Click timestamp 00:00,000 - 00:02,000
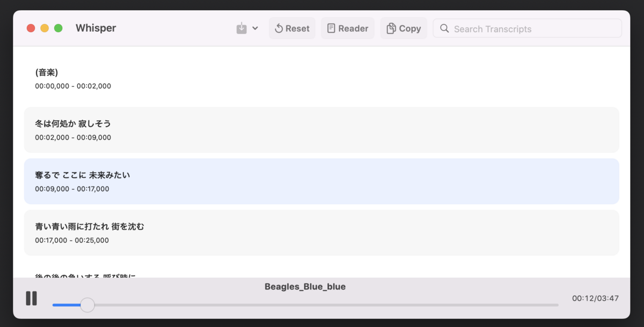This screenshot has height=327, width=644. (x=73, y=86)
